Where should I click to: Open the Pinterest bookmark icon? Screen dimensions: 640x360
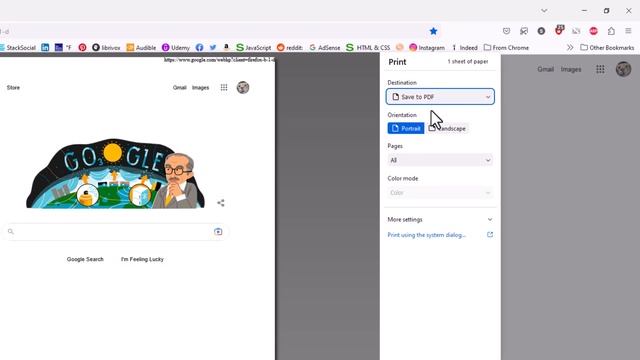pyautogui.click(x=82, y=47)
